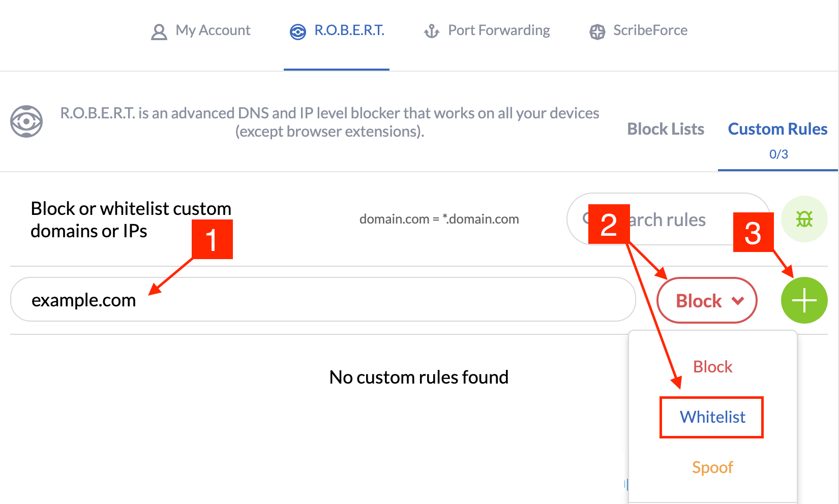Select Block from the dropdown list

[x=712, y=366]
